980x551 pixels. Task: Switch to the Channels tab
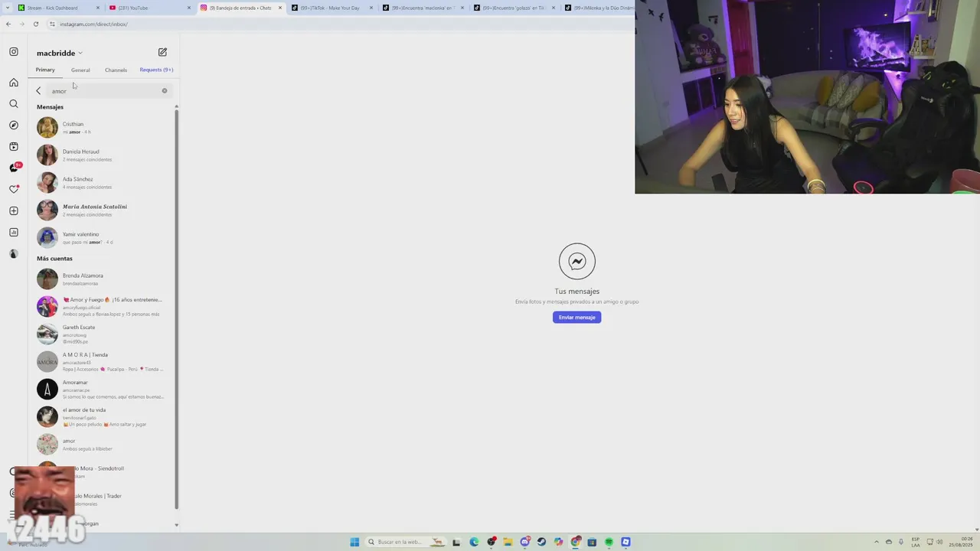(116, 70)
